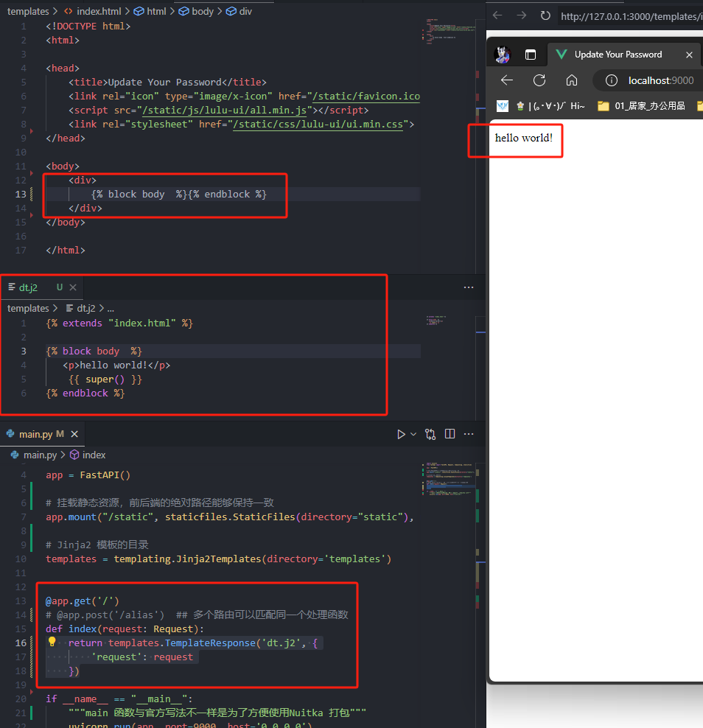The height and width of the screenshot is (728, 703).
Task: Click the fold marker at line 15
Action: (x=32, y=215)
